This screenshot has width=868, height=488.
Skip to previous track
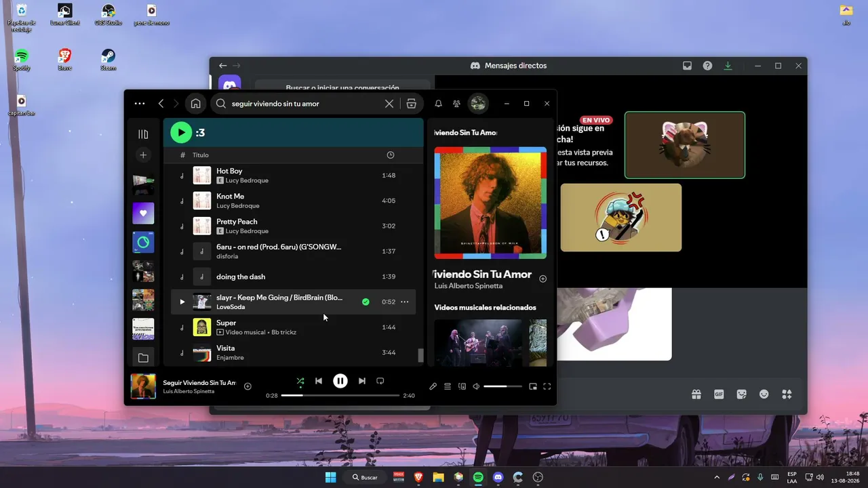pyautogui.click(x=319, y=381)
